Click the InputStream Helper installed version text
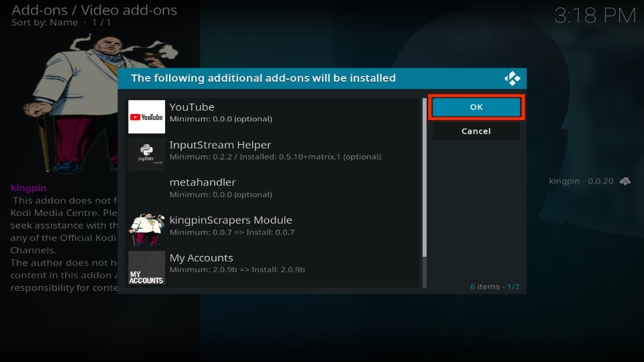This screenshot has height=362, width=644. coord(275,157)
